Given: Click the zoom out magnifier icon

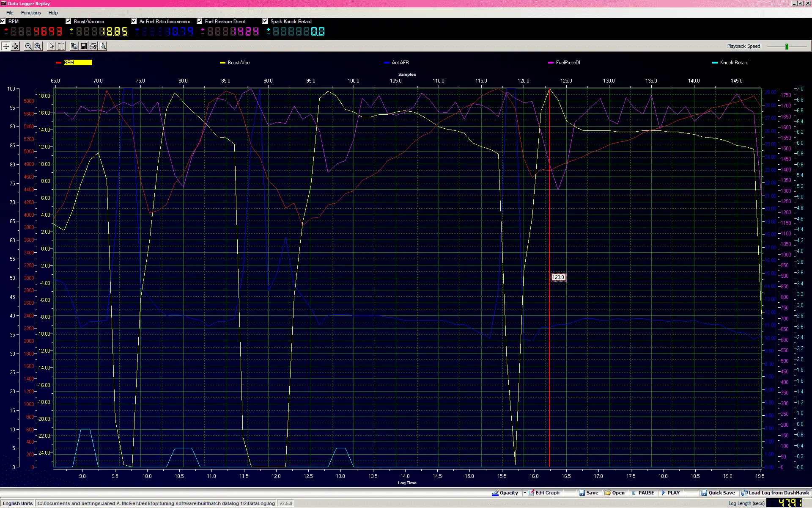Looking at the screenshot, I should [x=28, y=46].
